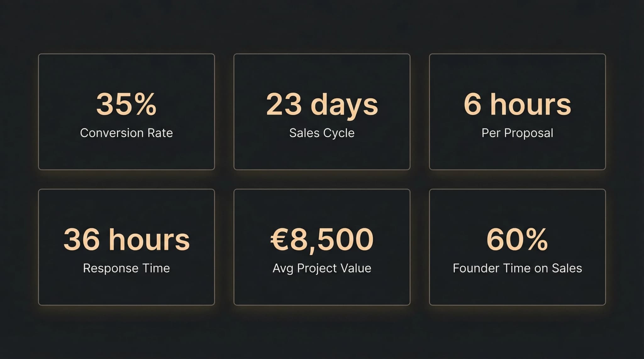The width and height of the screenshot is (644, 359).
Task: Click the euro symbol before 8,500
Action: click(x=279, y=239)
